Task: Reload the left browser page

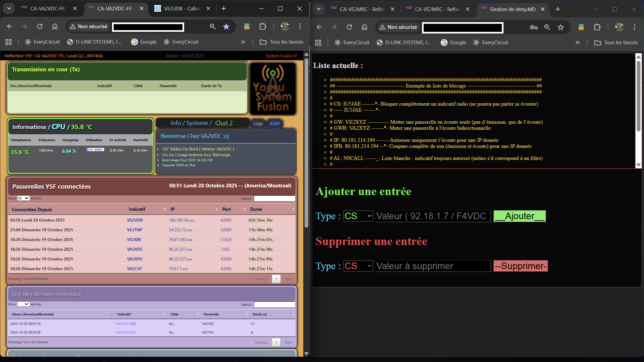Action: click(40, 26)
